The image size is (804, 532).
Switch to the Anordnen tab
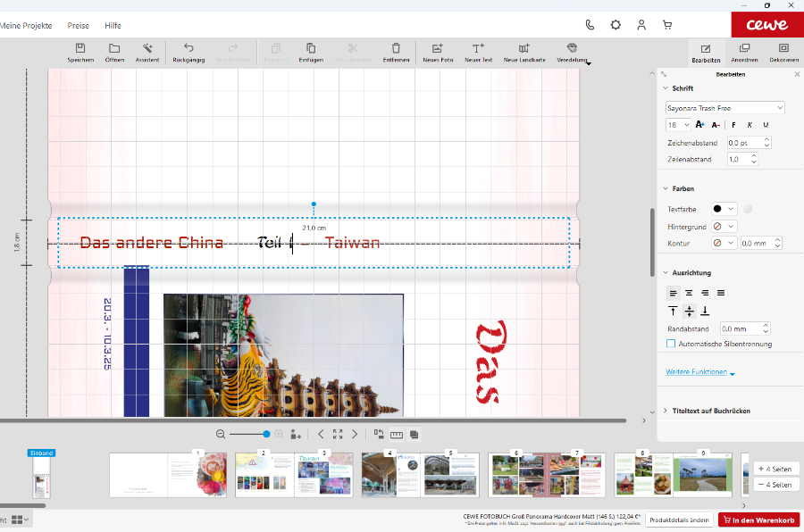tap(744, 52)
